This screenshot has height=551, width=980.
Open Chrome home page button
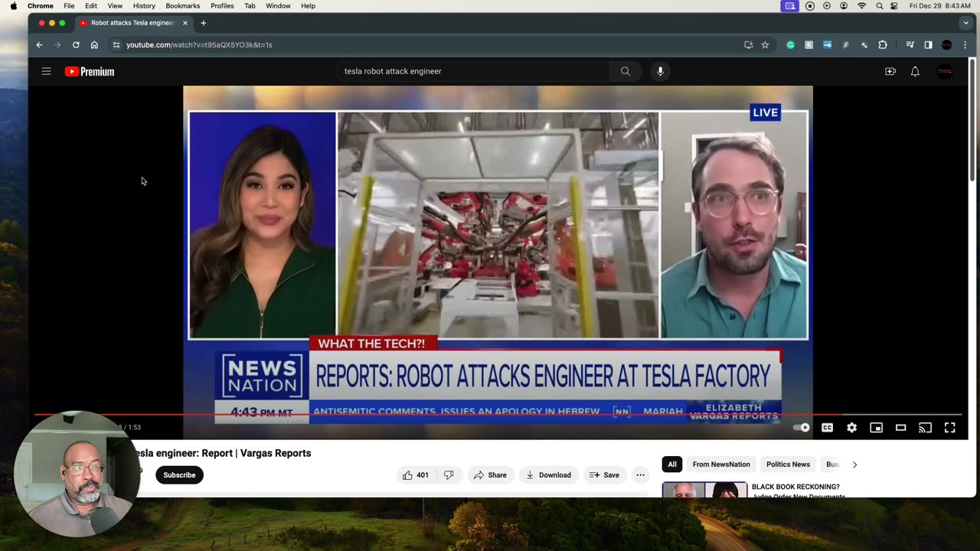pos(94,45)
